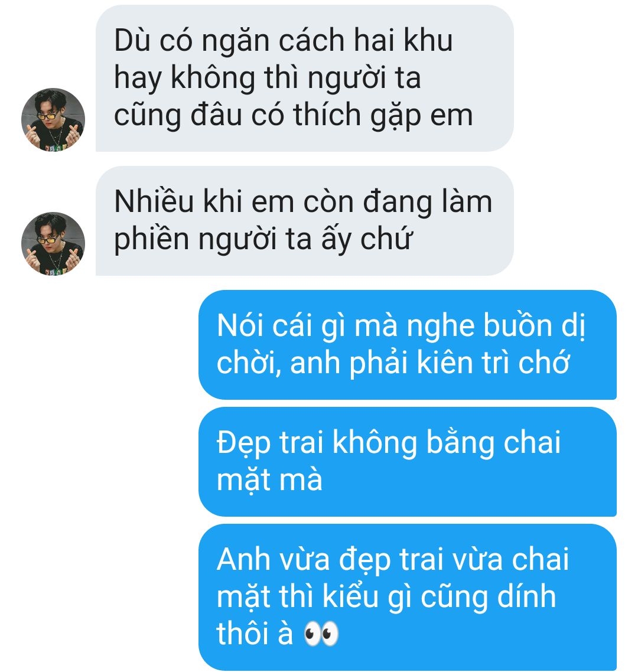Click the text 'phiền người ta ấy chứ'
Image resolution: width=638 pixels, height=672 pixels.
[x=263, y=240]
